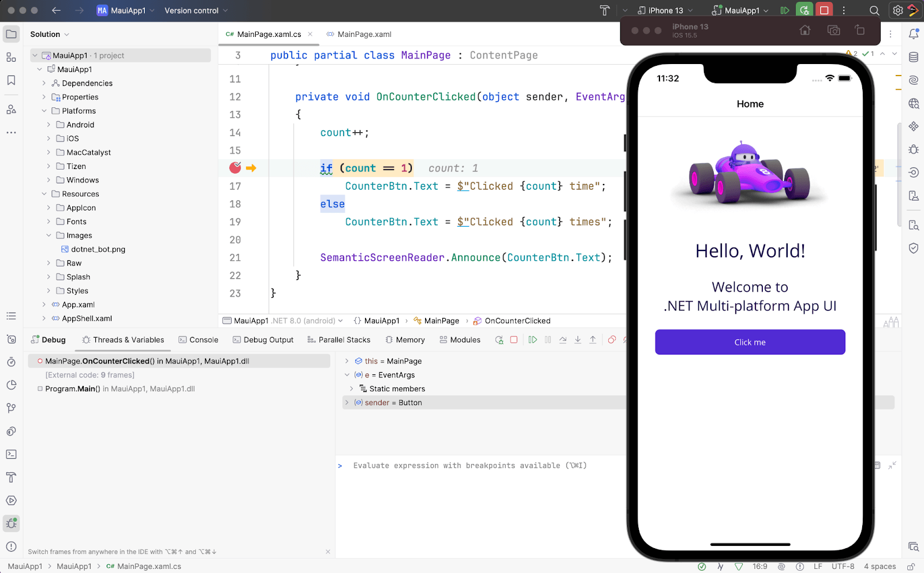Collapse the Images folder in Resources
924x573 pixels.
click(x=49, y=235)
